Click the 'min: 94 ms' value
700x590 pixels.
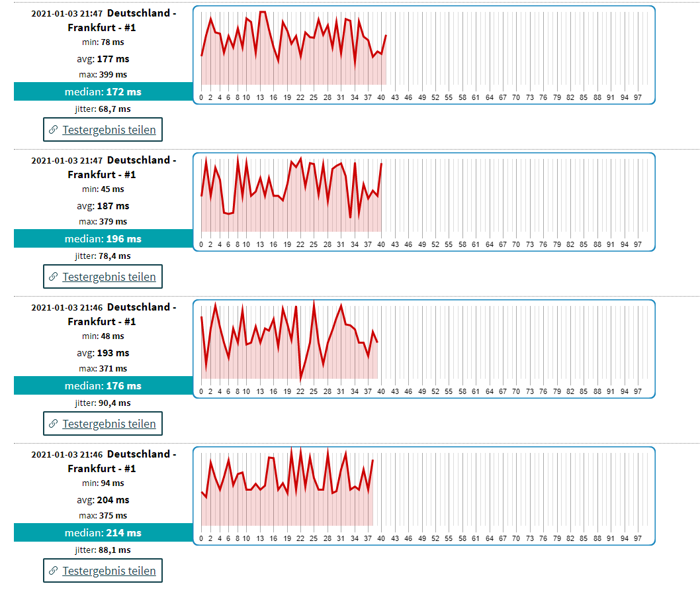(103, 483)
